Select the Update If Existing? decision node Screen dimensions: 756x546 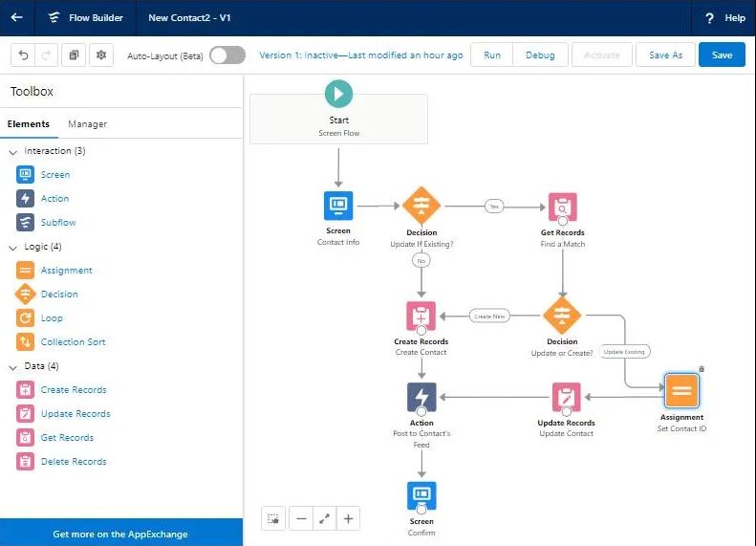(x=421, y=206)
